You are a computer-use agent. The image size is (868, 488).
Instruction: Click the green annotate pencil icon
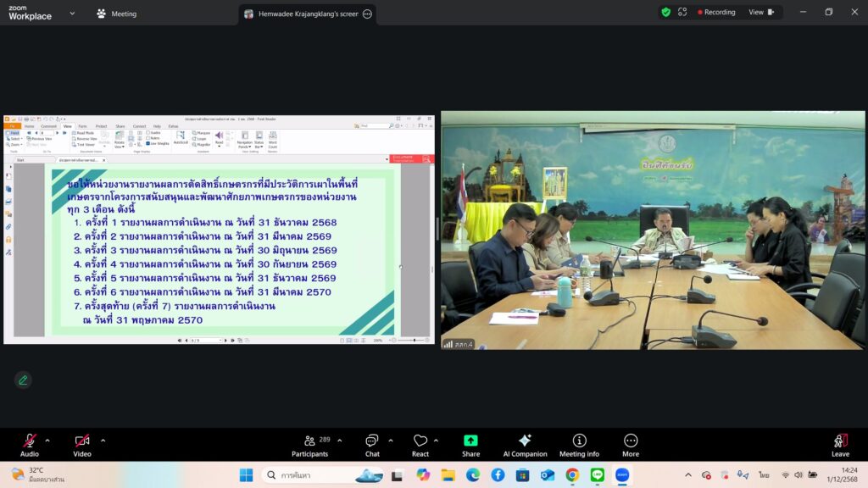click(x=23, y=380)
